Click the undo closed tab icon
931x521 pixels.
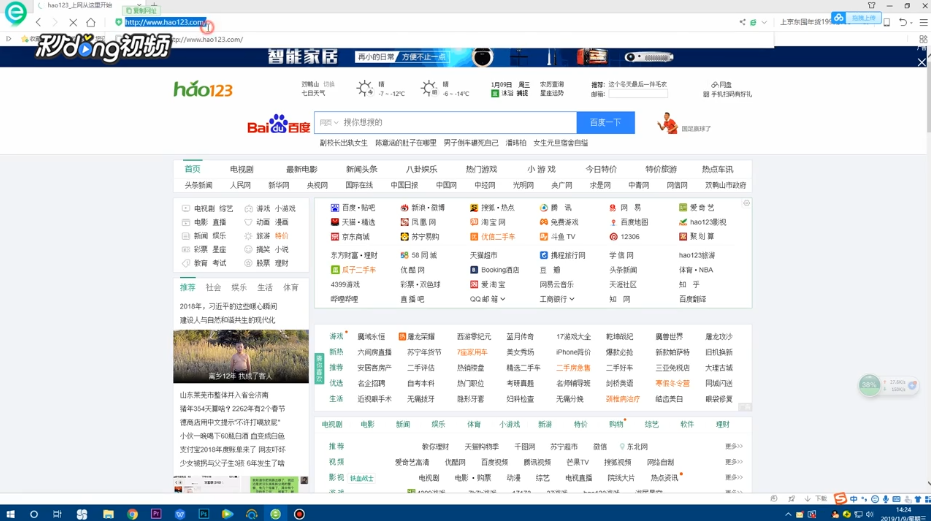click(903, 22)
